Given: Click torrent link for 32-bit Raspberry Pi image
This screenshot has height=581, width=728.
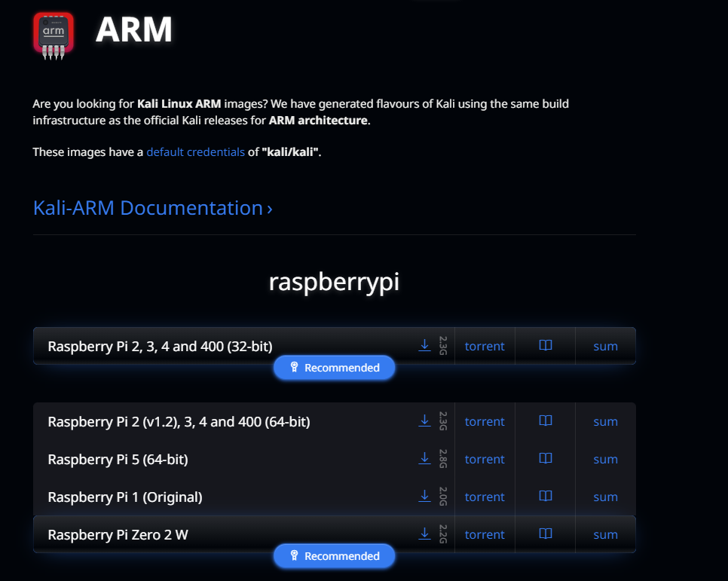Looking at the screenshot, I should 485,346.
